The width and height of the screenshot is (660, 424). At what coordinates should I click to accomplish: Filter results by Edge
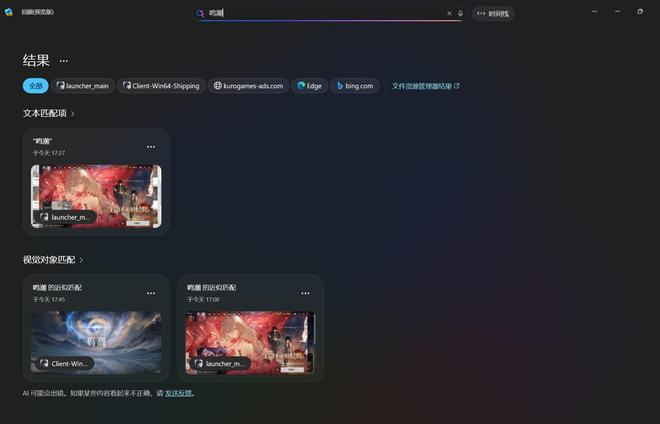(x=309, y=86)
